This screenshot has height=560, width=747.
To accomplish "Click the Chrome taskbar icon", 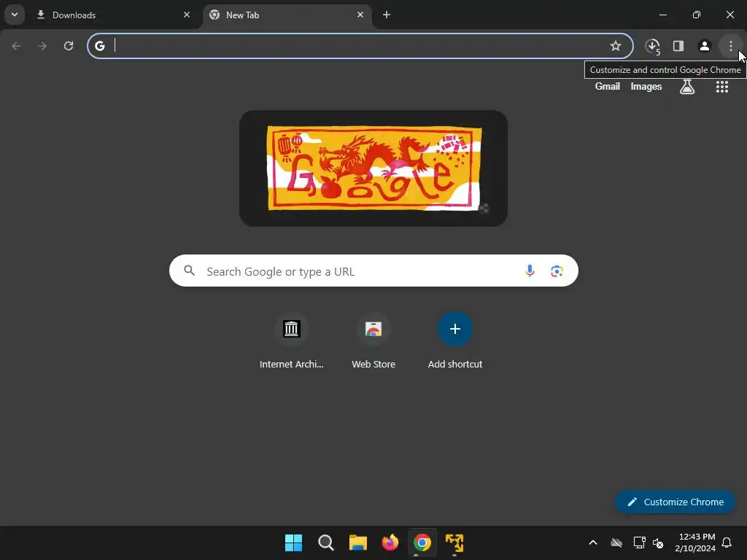I will pos(422,542).
